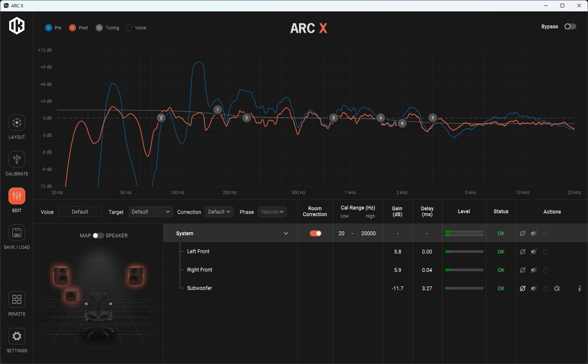Click the Cal Range high value 20000
Viewport: 588px width, 364px height.
coord(369,233)
